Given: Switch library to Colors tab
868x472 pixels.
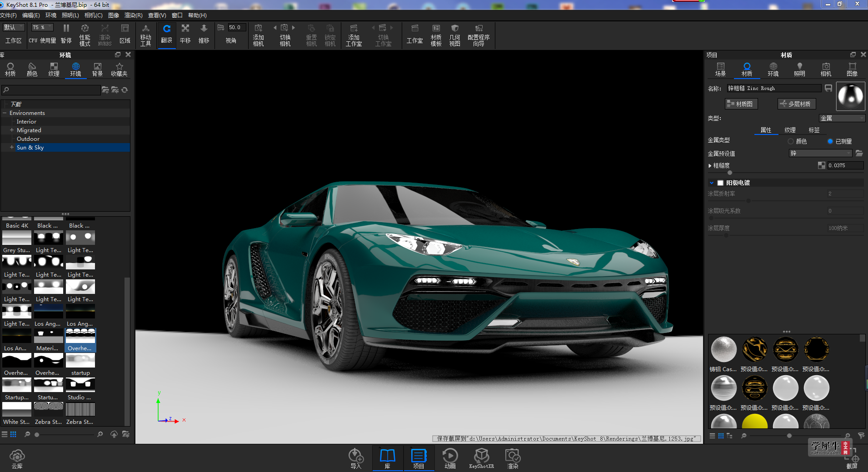Looking at the screenshot, I should tap(32, 70).
